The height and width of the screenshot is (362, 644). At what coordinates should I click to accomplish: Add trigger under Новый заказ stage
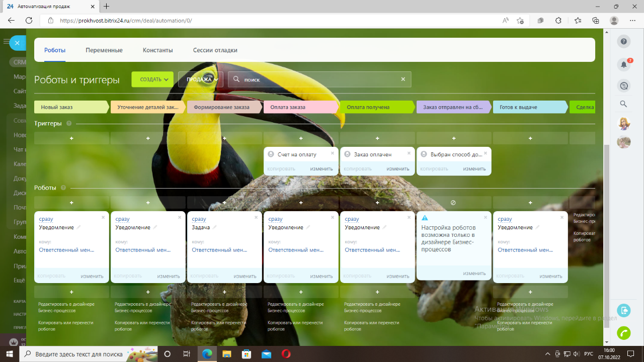71,138
